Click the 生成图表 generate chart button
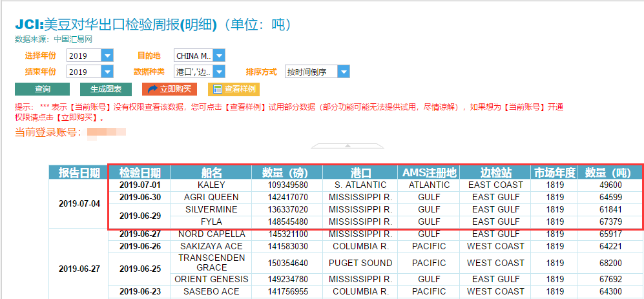The height and width of the screenshot is (299, 644). 106,89
